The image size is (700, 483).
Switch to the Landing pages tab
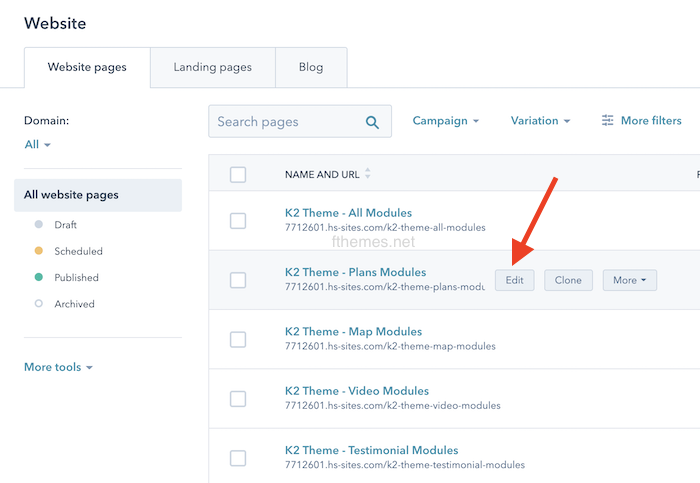click(213, 67)
